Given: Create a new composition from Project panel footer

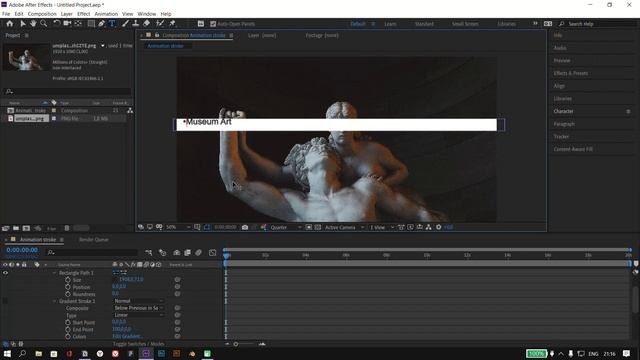Looking at the screenshot, I should click(26, 228).
